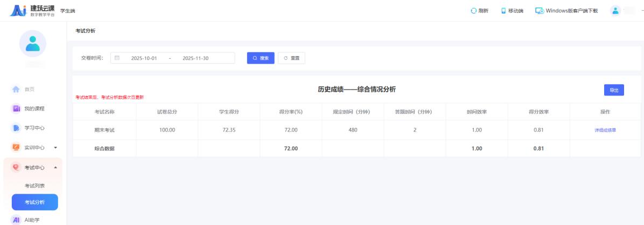Click the start date field 2025-10-01
This screenshot has height=225, width=644.
(144, 58)
